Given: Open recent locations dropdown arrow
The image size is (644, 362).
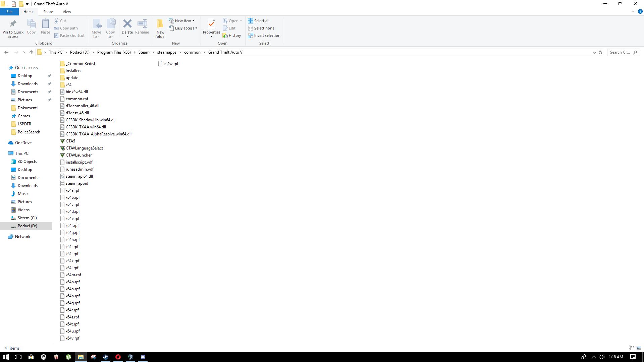Looking at the screenshot, I should (x=24, y=52).
